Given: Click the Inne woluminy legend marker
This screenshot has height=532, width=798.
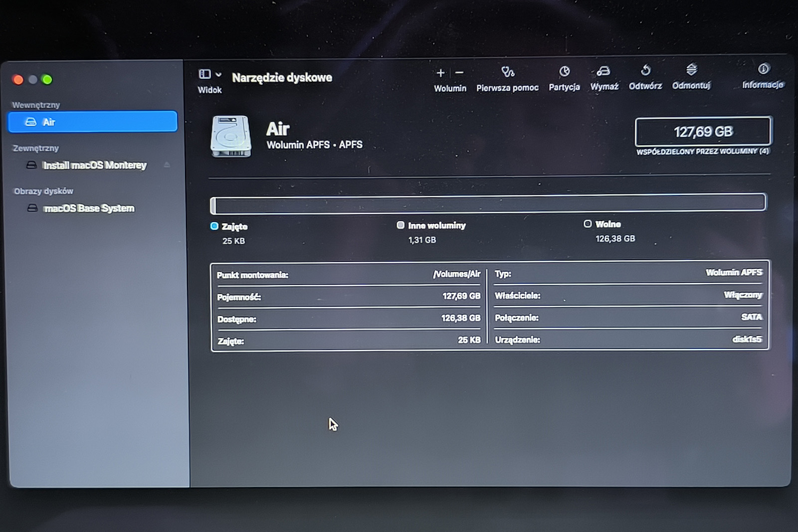Looking at the screenshot, I should coord(400,225).
